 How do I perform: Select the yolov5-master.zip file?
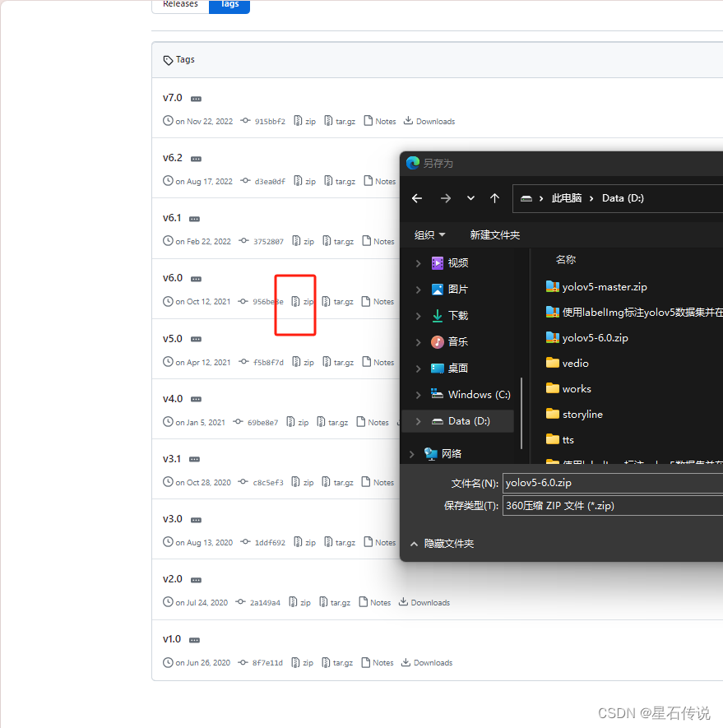tap(596, 287)
